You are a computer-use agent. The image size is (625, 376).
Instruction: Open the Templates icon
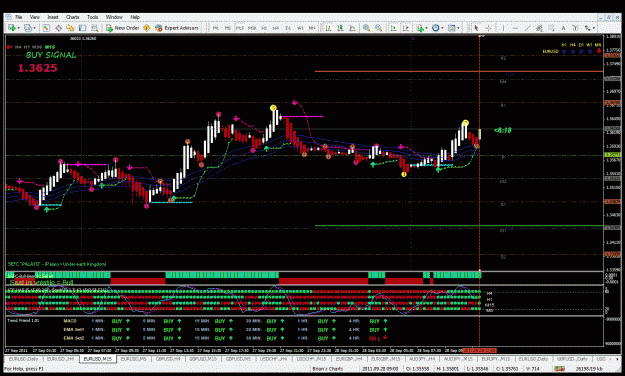click(452, 28)
